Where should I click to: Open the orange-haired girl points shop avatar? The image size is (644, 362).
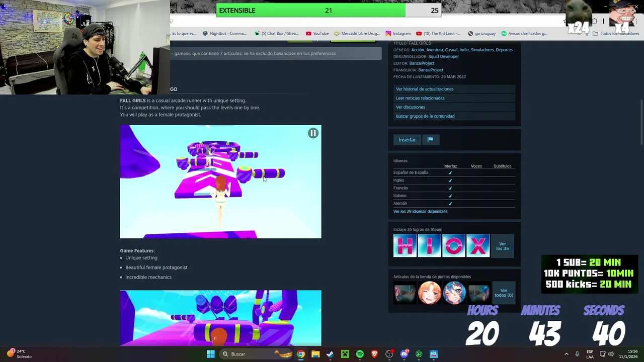pyautogui.click(x=429, y=293)
